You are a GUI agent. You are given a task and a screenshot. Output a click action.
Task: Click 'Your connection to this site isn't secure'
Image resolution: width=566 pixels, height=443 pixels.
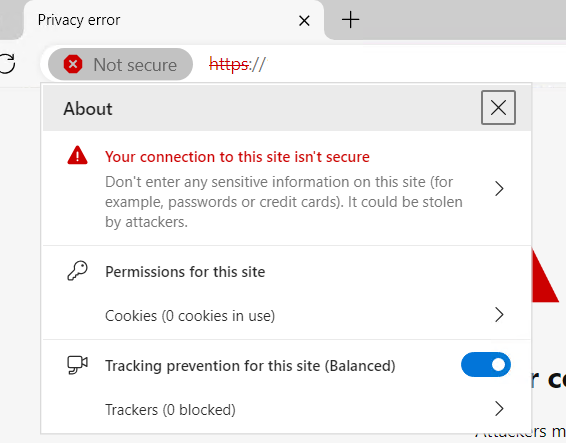pyautogui.click(x=237, y=157)
